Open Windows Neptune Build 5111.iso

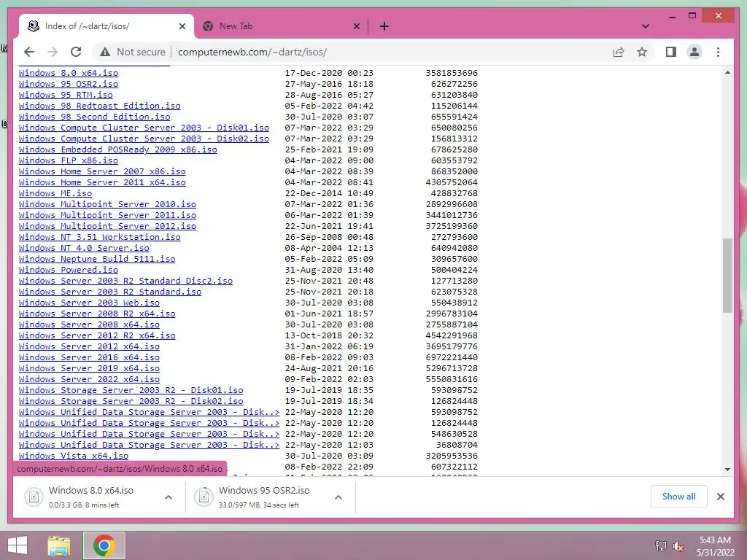[97, 259]
